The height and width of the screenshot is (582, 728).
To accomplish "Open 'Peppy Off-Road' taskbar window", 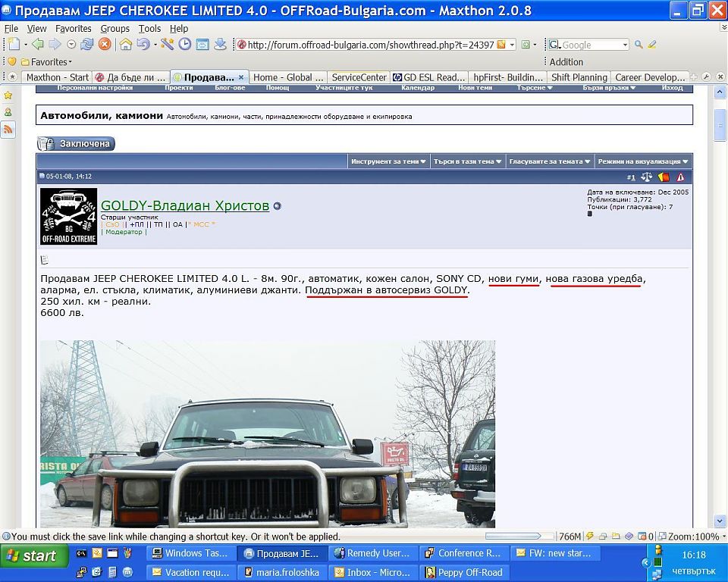I will 464,572.
